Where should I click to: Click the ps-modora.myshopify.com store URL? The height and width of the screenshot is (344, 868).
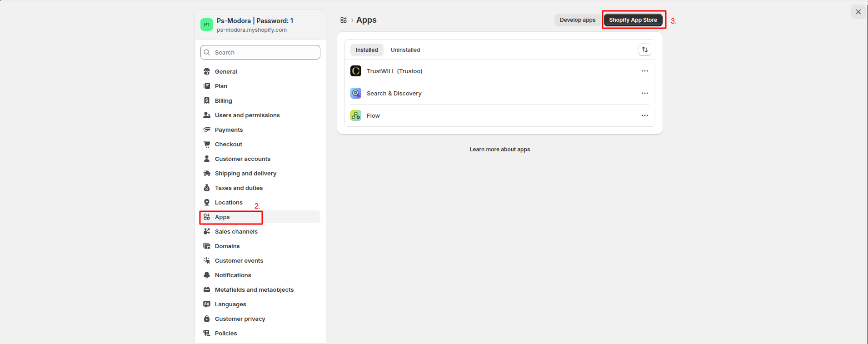[252, 30]
